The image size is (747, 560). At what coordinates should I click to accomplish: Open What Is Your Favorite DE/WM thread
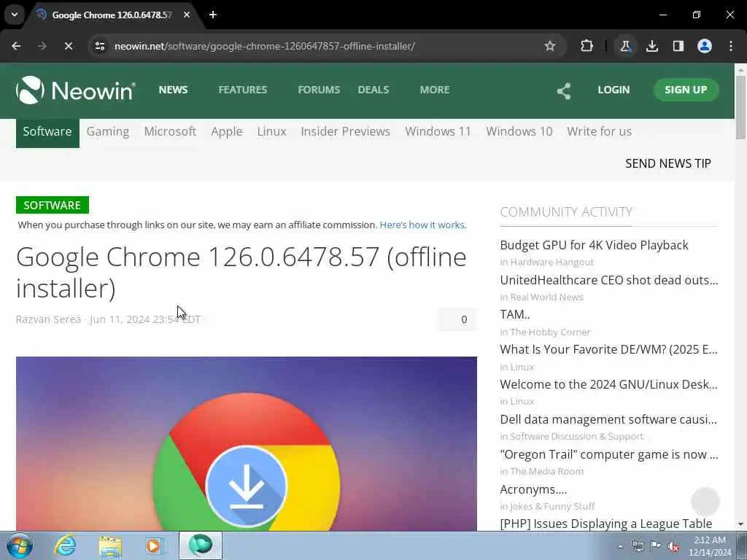[x=609, y=349]
